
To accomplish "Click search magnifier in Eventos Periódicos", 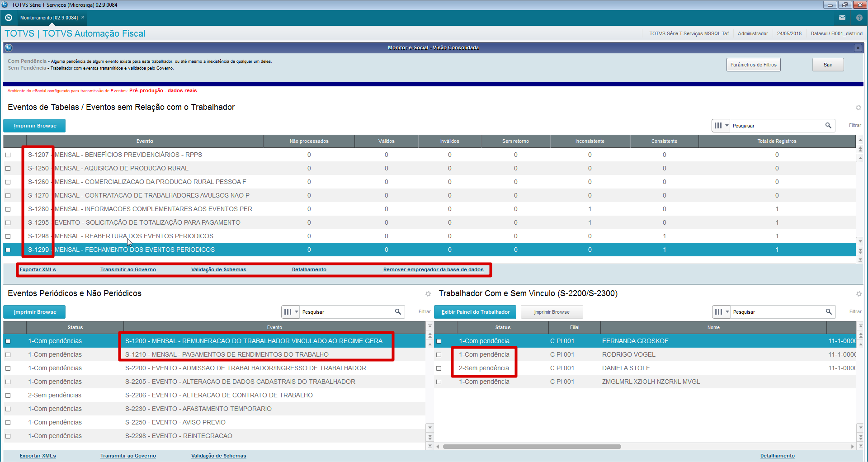I will tap(398, 312).
